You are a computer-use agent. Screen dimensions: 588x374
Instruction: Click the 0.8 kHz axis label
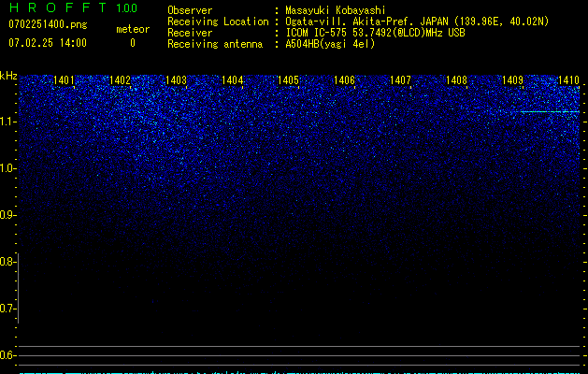pyautogui.click(x=7, y=262)
